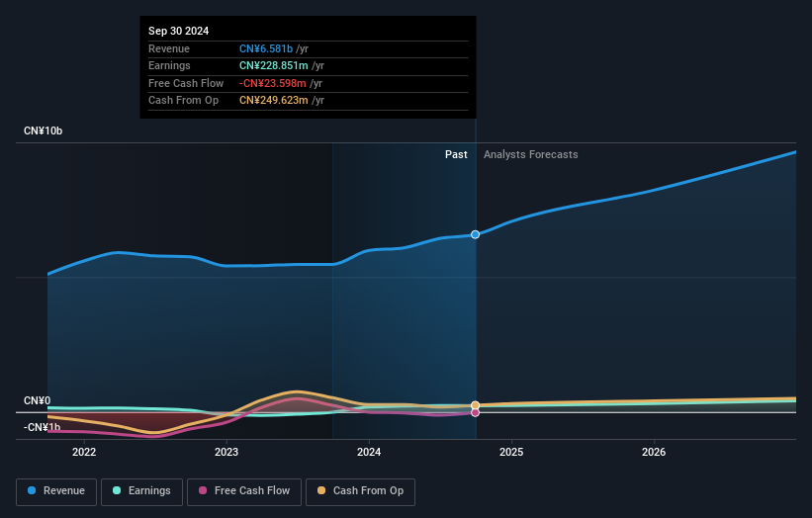
Task: Click the Revenue row label in tooltip
Action: (169, 48)
